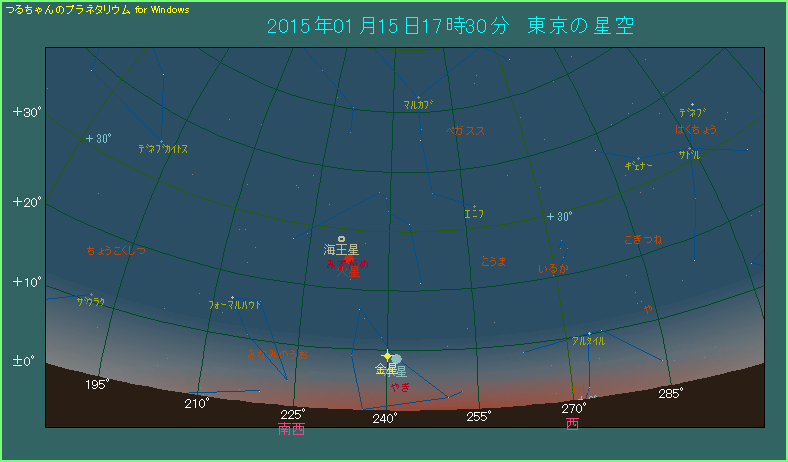This screenshot has height=462, width=788.
Task: Select the Cygnus (はくちょう) constellation name
Action: 695,130
